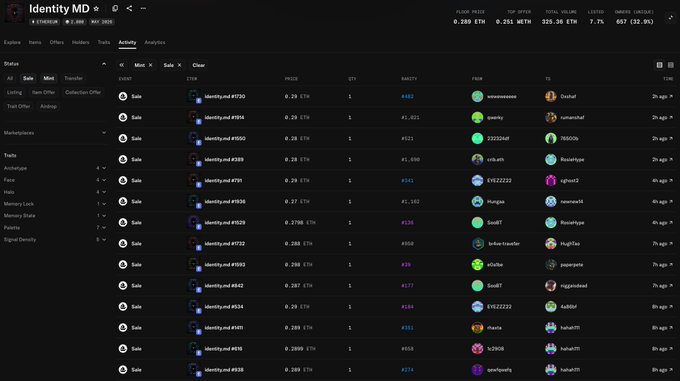
Task: Open the three-dot more options menu
Action: (x=144, y=8)
